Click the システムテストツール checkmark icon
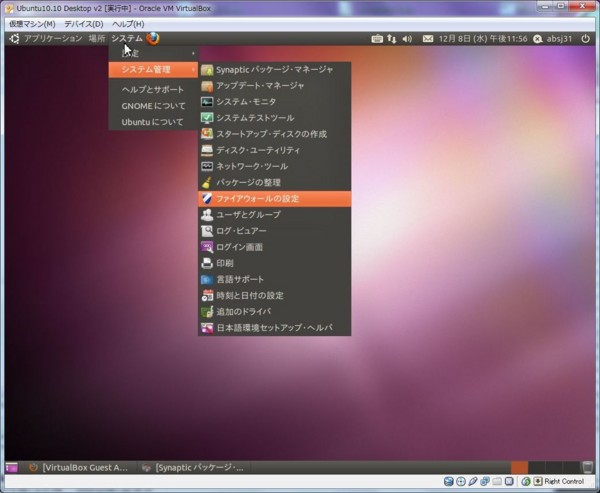This screenshot has width=600, height=493. click(207, 118)
